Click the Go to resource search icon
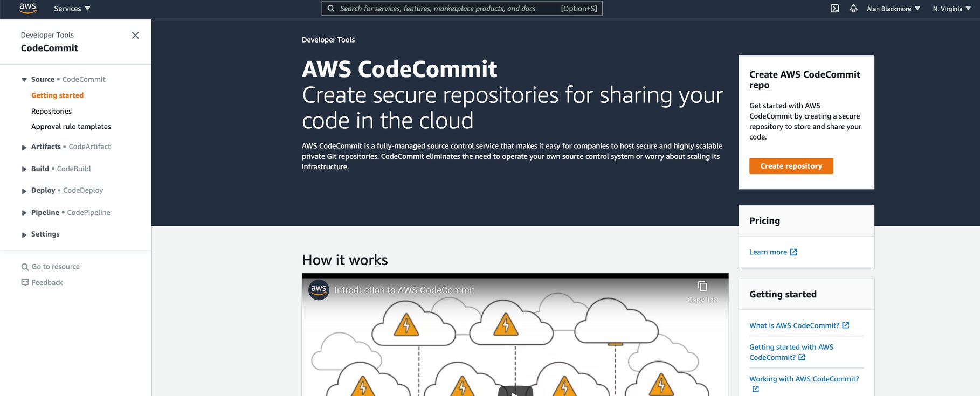 (25, 266)
